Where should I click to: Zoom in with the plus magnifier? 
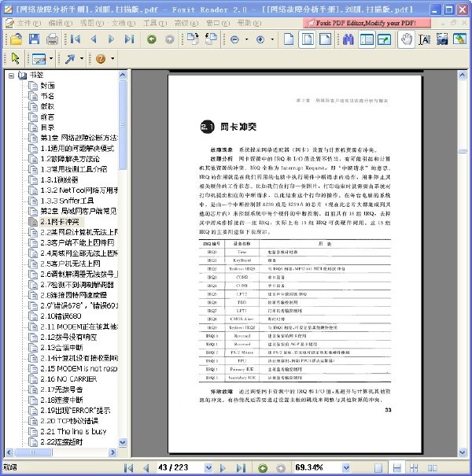click(260, 39)
